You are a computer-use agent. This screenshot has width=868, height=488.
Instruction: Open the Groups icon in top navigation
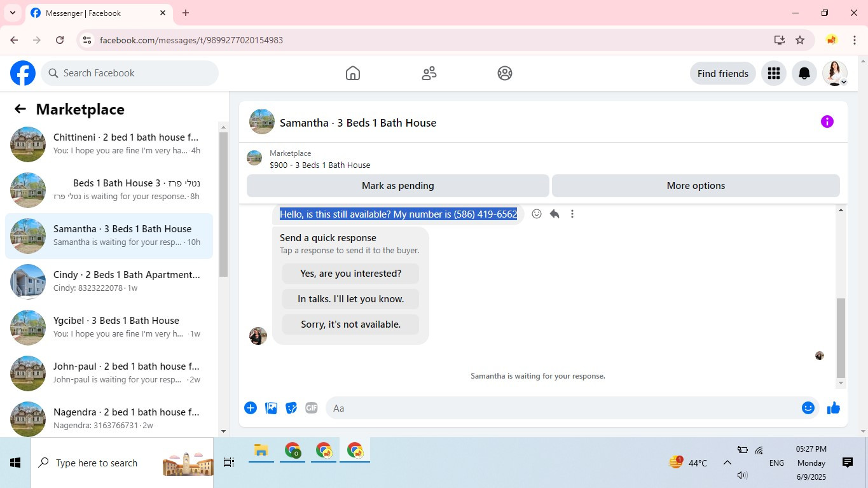tap(505, 73)
